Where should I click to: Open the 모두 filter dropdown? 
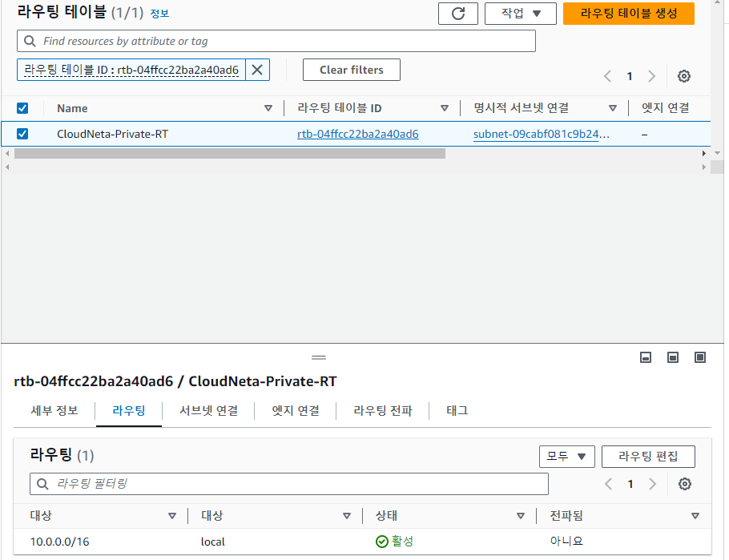(x=566, y=457)
